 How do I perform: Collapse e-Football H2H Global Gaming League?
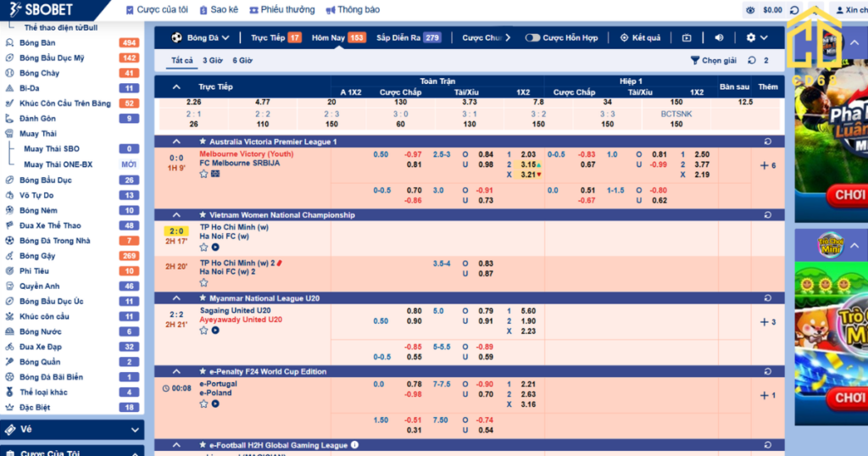pyautogui.click(x=176, y=445)
